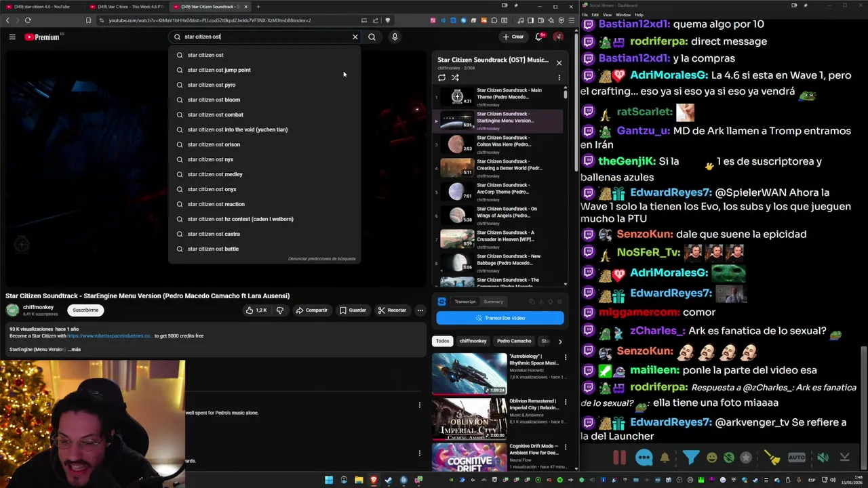
Task: Play 'ArcCorp Theme' playlist track
Action: pyautogui.click(x=498, y=192)
